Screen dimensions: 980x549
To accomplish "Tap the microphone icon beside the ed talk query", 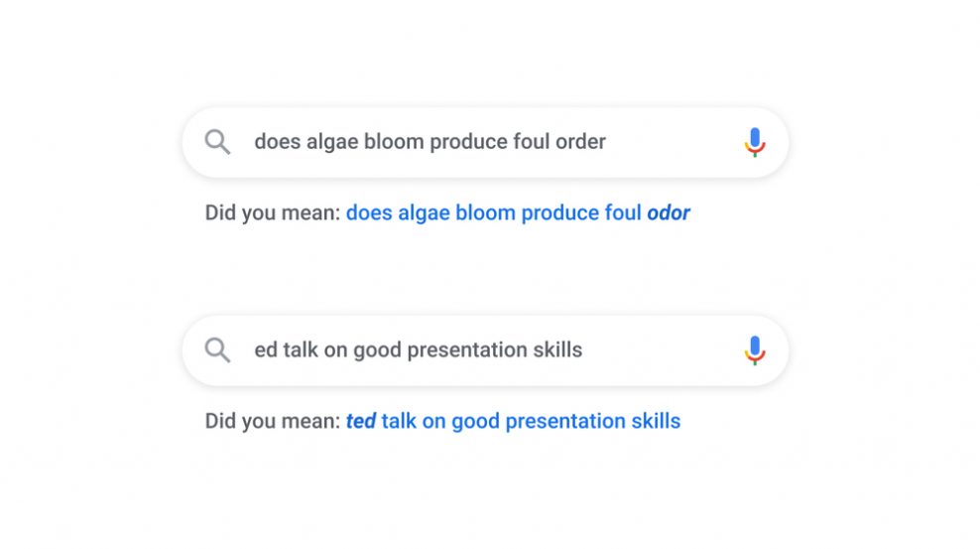I will 755,350.
